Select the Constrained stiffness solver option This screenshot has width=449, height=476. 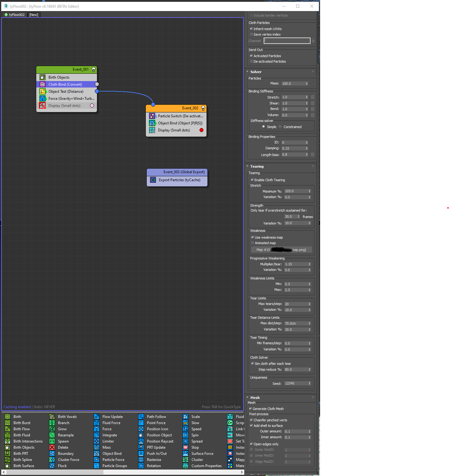(x=280, y=127)
